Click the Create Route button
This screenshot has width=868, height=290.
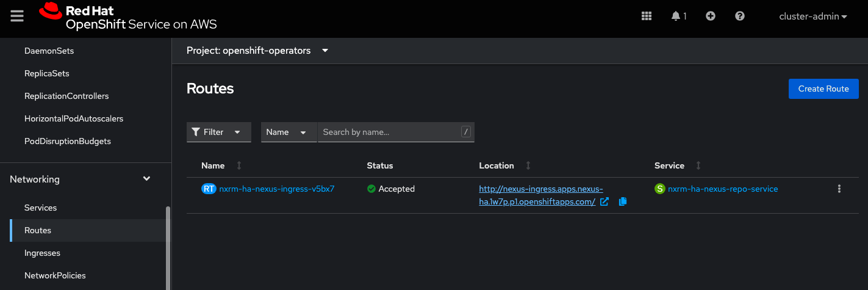pyautogui.click(x=823, y=89)
